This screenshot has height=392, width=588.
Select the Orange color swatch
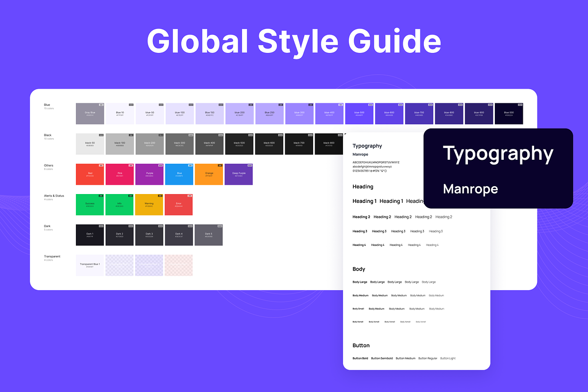pos(209,174)
